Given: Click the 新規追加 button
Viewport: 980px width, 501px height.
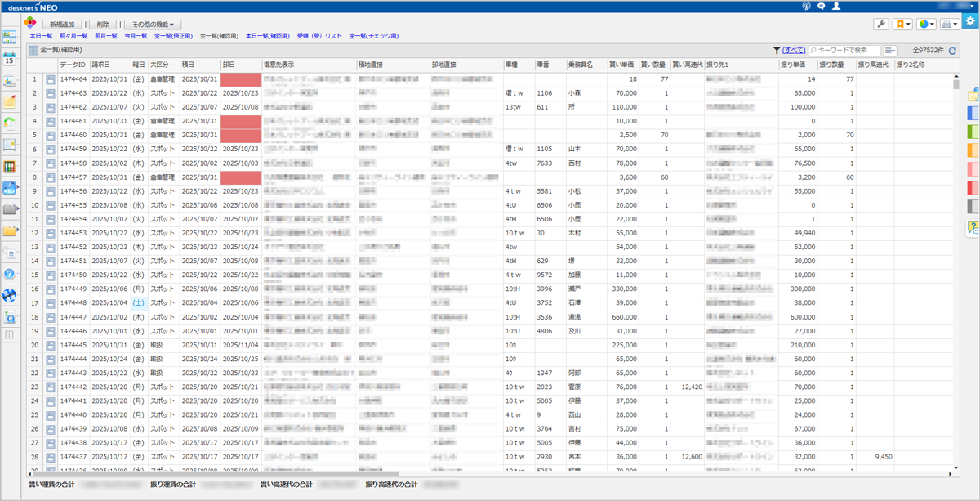Looking at the screenshot, I should click(x=62, y=25).
